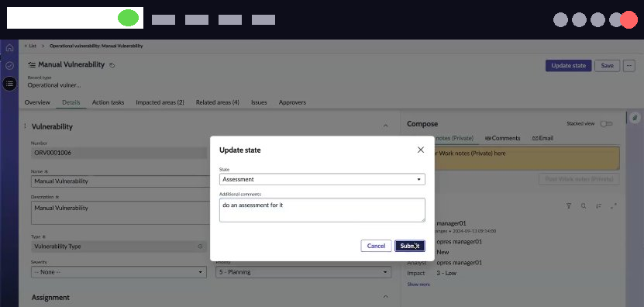The image size is (644, 307).
Task: Click the info icon in Type field
Action: (x=201, y=247)
